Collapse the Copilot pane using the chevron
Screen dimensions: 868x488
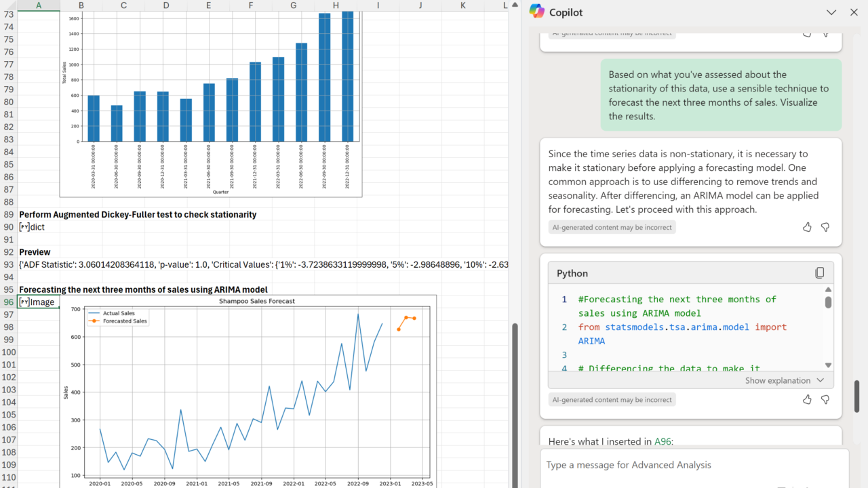831,12
